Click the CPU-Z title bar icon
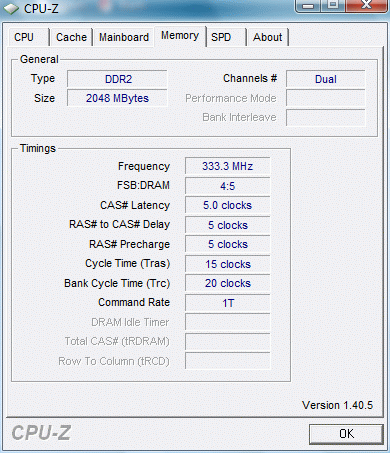 (x=11, y=9)
